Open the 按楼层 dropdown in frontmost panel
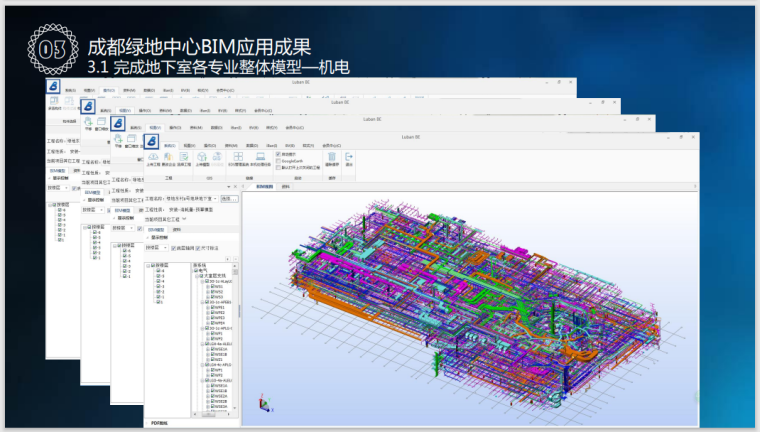 [159, 247]
